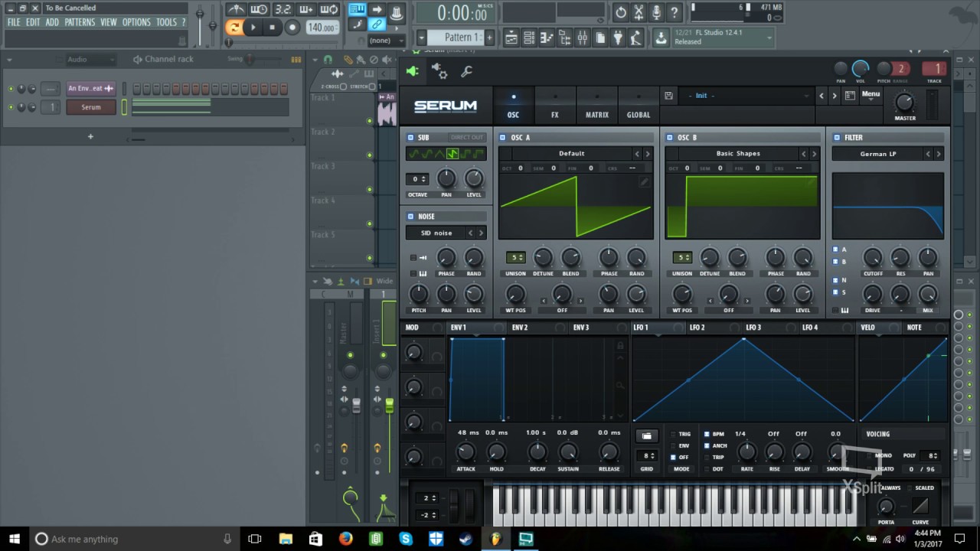Click the Serum MASTER volume knob
Screen dimensions: 980x551
click(x=904, y=103)
